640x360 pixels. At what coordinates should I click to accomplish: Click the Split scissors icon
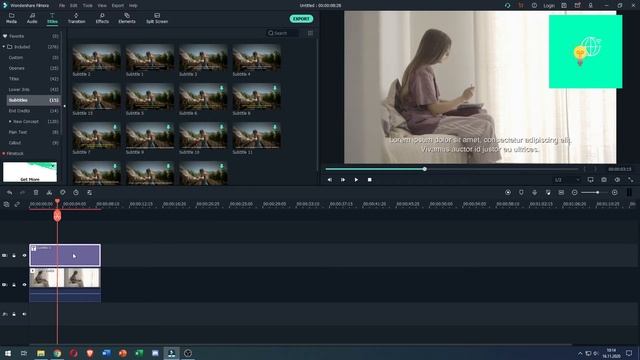(x=49, y=193)
